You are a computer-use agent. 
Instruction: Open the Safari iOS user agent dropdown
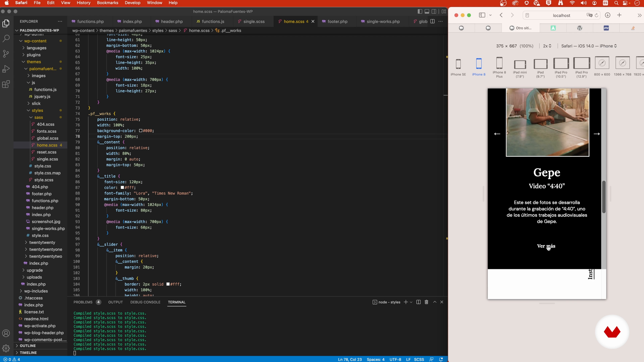click(589, 46)
